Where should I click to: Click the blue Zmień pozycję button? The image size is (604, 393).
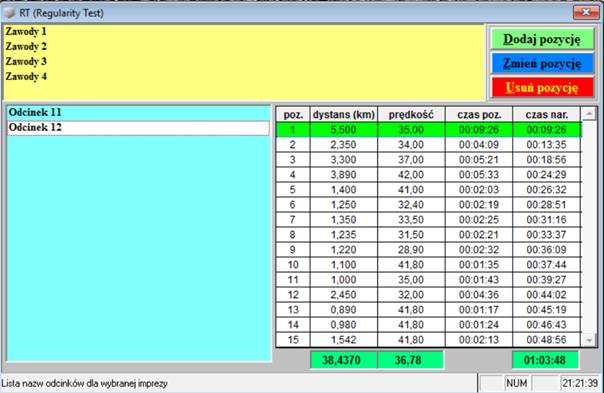point(542,63)
